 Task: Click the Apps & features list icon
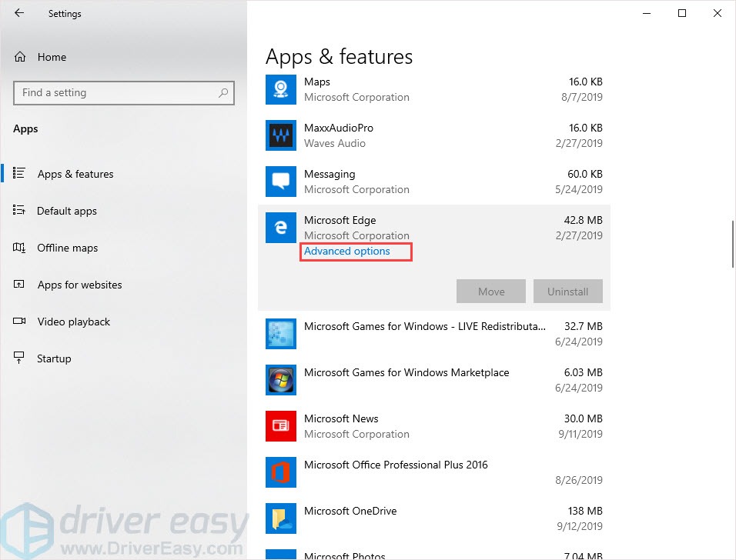(18, 173)
